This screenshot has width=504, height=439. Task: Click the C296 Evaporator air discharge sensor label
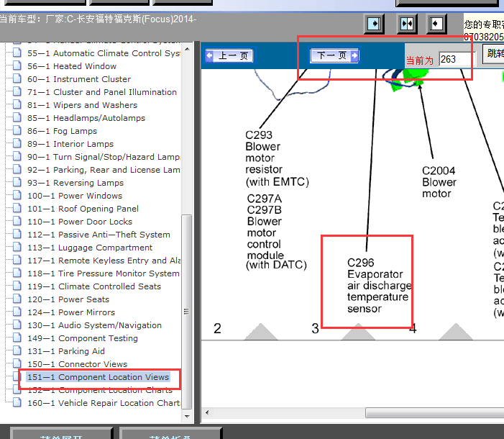coord(379,286)
